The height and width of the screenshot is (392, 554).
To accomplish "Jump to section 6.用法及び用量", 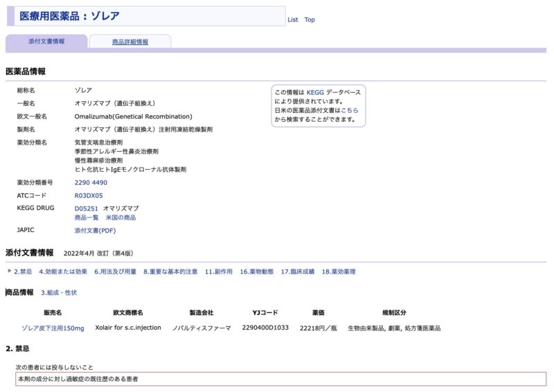I will [115, 271].
